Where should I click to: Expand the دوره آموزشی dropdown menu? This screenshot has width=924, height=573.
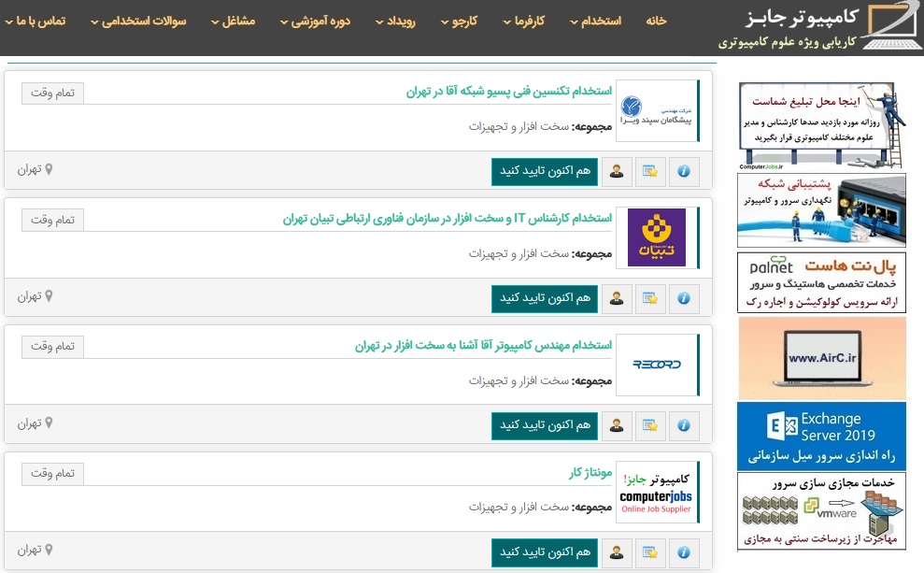315,21
